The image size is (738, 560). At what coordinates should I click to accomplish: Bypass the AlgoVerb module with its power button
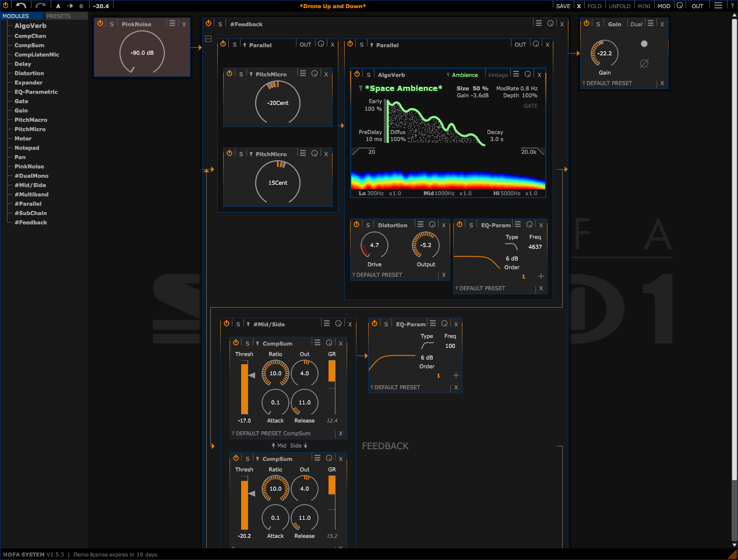click(357, 74)
